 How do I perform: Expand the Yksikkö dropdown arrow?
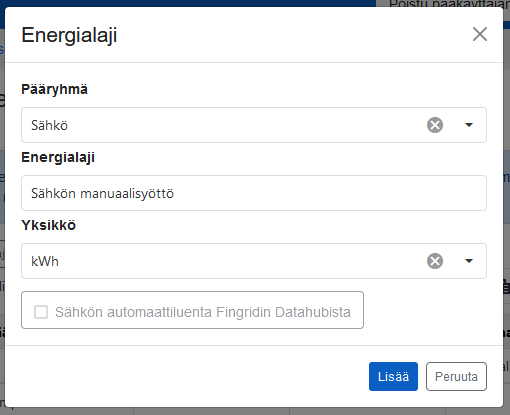pyautogui.click(x=469, y=261)
